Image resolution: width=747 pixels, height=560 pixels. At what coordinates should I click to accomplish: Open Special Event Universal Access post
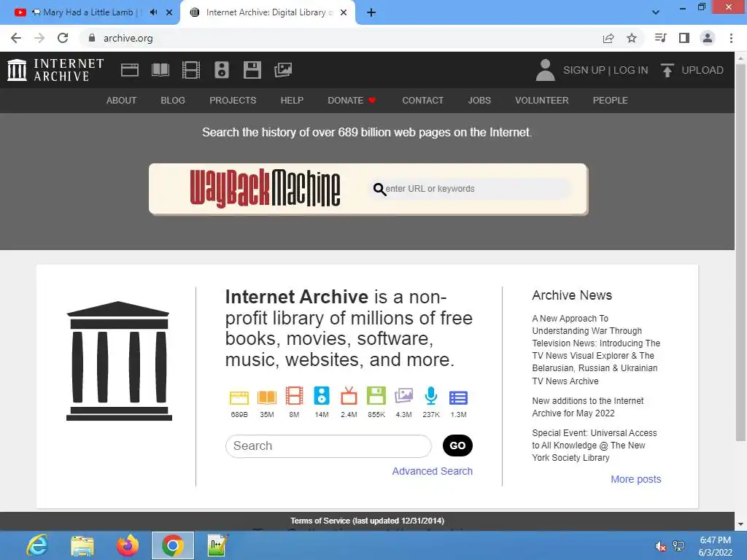[x=594, y=446]
